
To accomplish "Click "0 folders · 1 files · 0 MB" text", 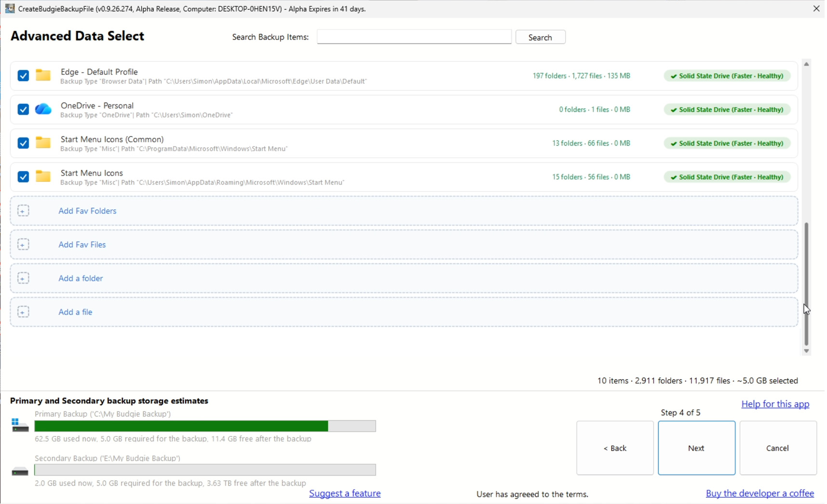I will 595,109.
